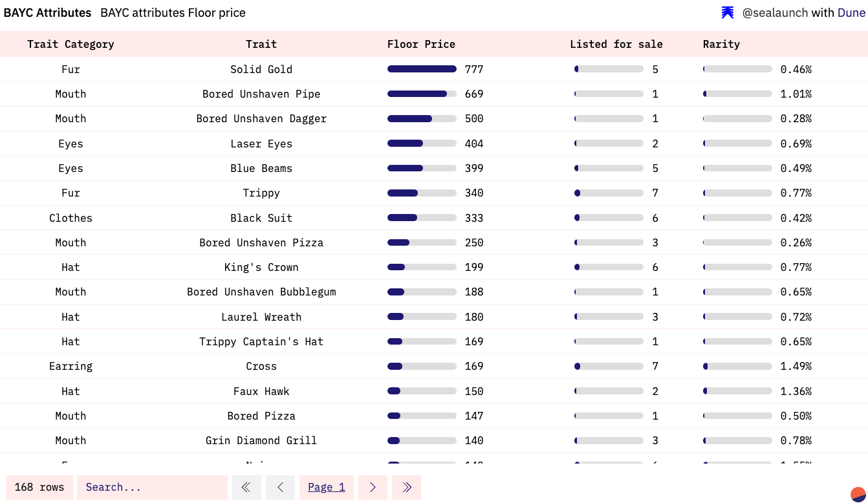Click the BAYC Attributes title
This screenshot has width=868, height=503.
[47, 12]
